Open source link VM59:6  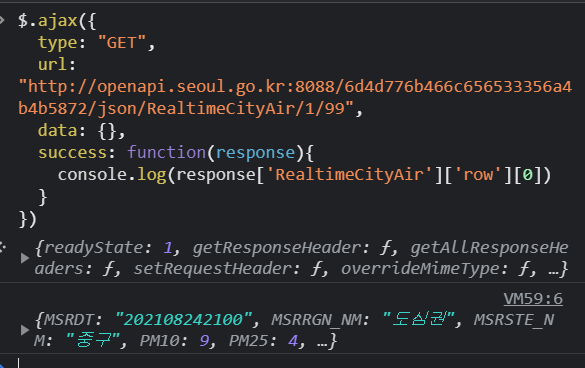coord(533,299)
